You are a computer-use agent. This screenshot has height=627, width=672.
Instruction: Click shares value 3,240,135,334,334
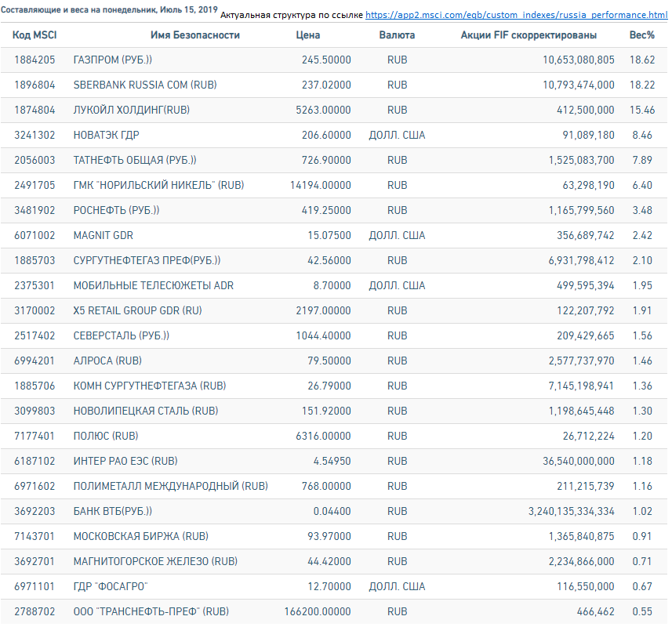tap(572, 511)
